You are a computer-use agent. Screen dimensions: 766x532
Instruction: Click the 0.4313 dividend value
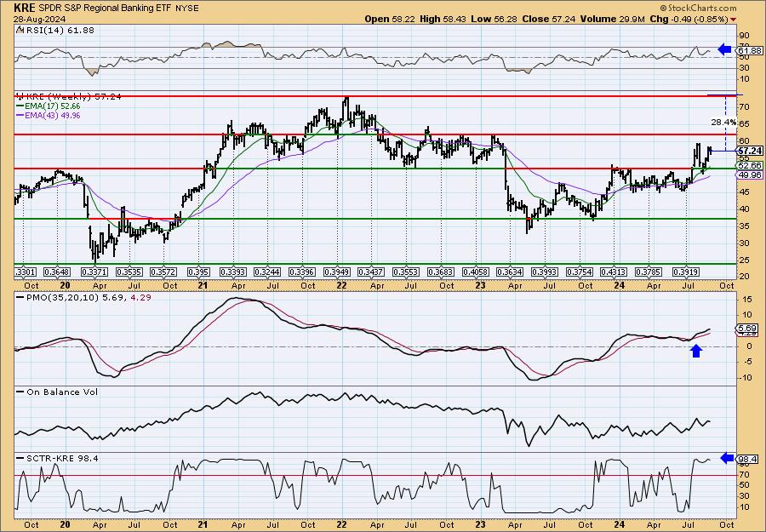(x=614, y=272)
